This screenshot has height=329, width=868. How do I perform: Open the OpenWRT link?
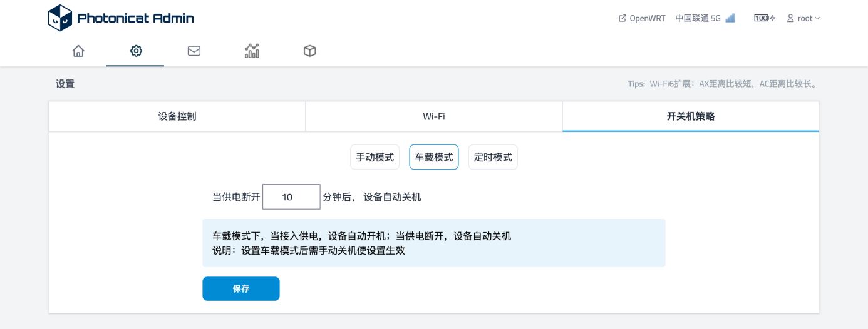(648, 18)
